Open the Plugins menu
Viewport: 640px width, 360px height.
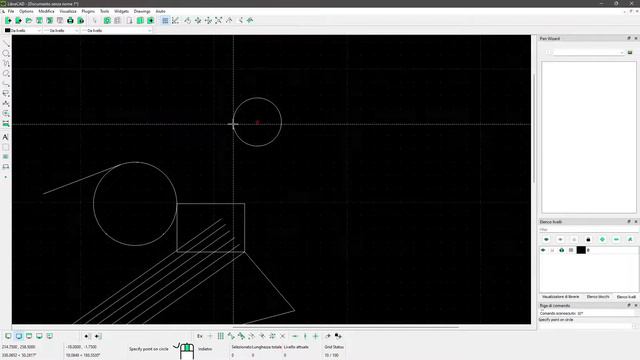point(88,11)
